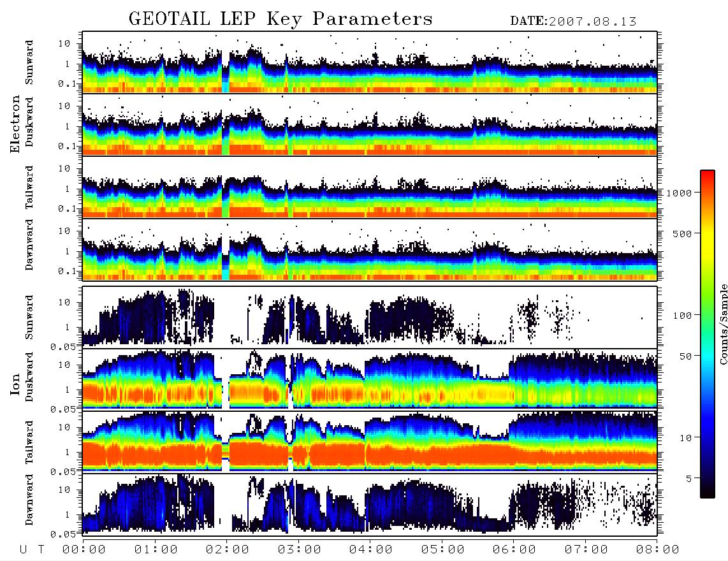Click the "02:00" time tick label

(x=228, y=550)
